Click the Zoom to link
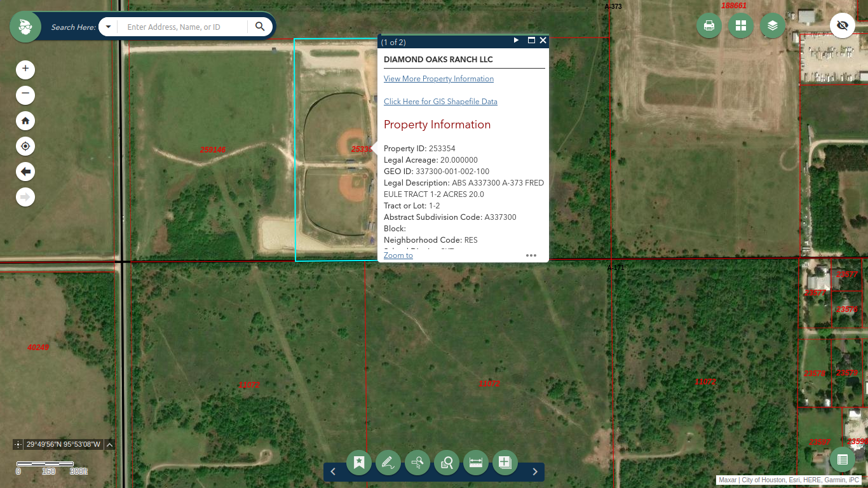Screen dimensions: 868x488 [398, 255]
